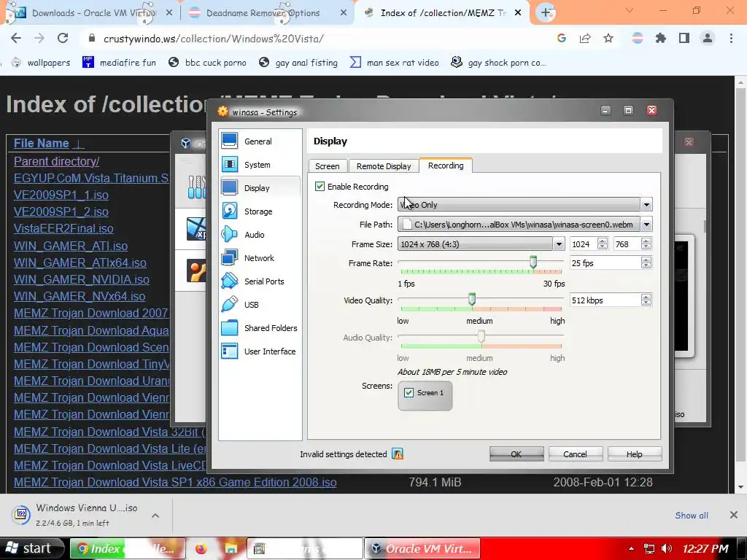
Task: Toggle Chrome side panel icon
Action: point(684,38)
